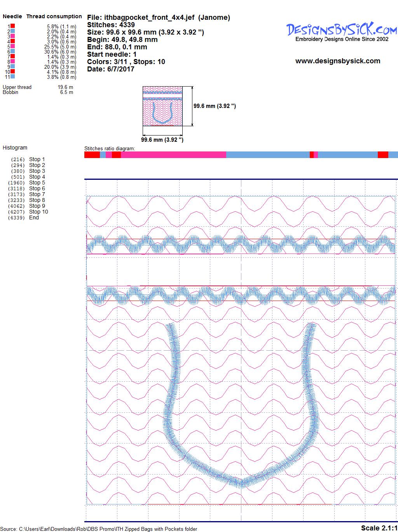Click the leftmost red segment of stitches ratio bar
The image size is (398, 532).
tap(92, 155)
